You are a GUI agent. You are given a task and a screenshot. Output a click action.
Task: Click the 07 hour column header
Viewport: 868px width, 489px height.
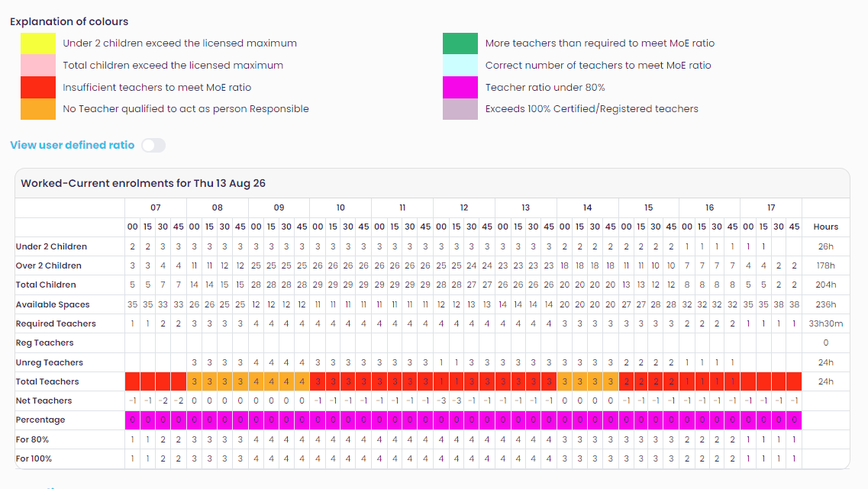[156, 208]
